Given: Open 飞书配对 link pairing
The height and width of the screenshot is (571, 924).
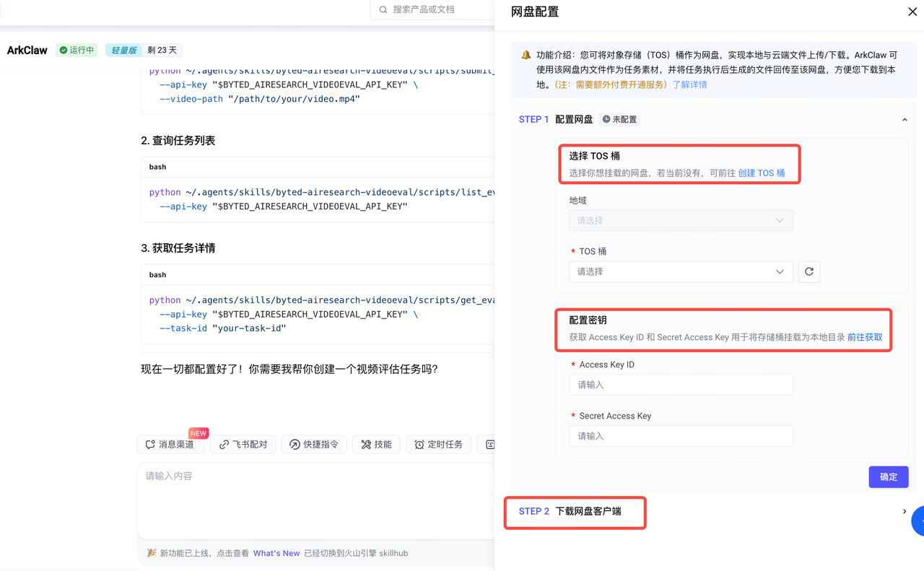Looking at the screenshot, I should point(243,445).
